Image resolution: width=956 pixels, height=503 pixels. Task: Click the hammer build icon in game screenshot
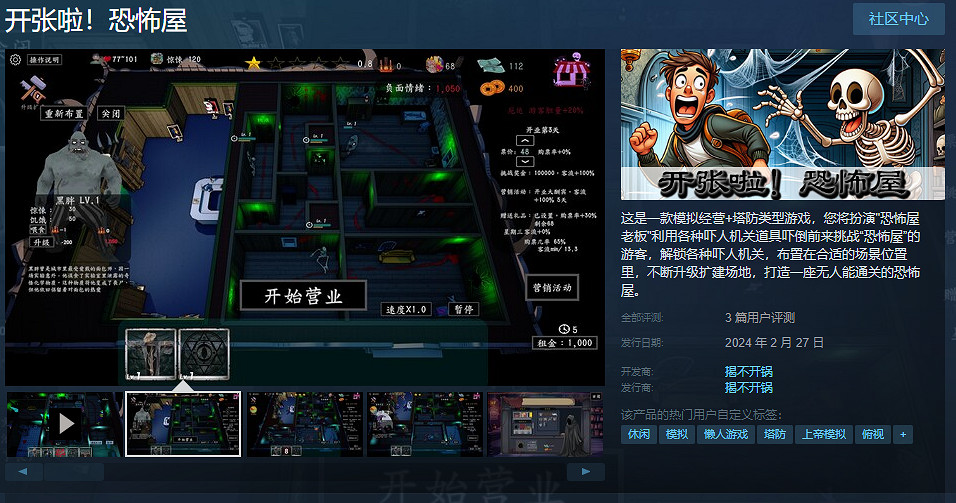32,90
